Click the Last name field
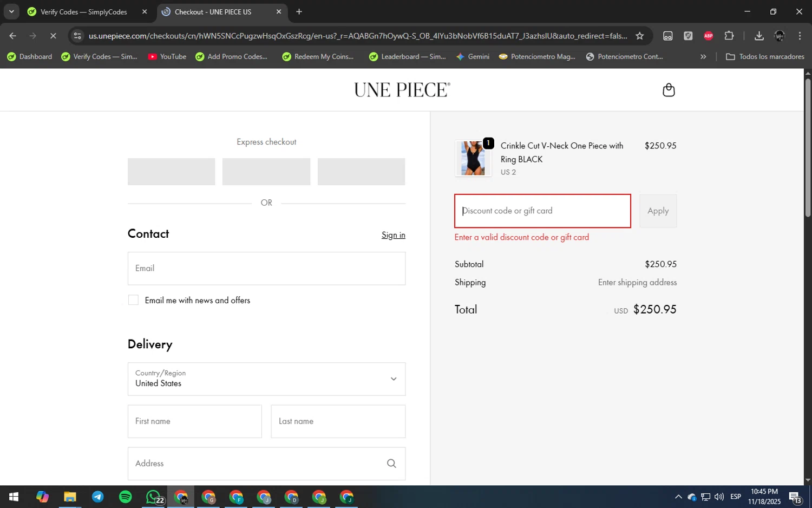This screenshot has width=812, height=508. coord(338,421)
